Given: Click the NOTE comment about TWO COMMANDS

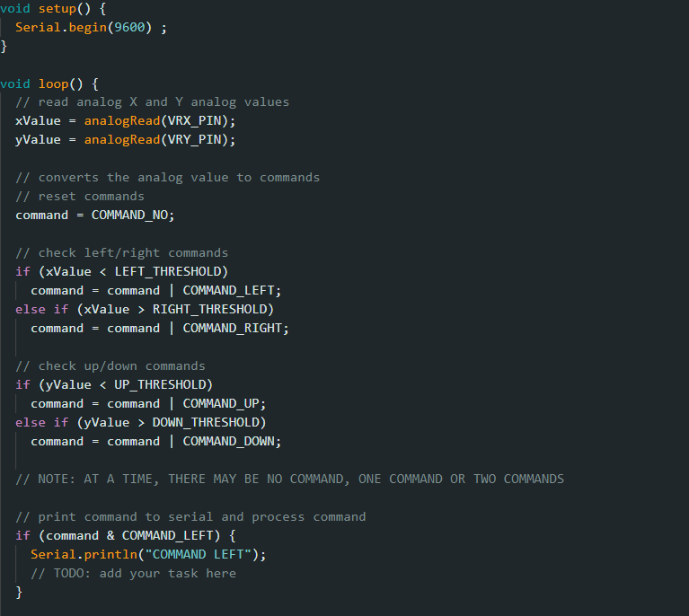Looking at the screenshot, I should click(289, 480).
